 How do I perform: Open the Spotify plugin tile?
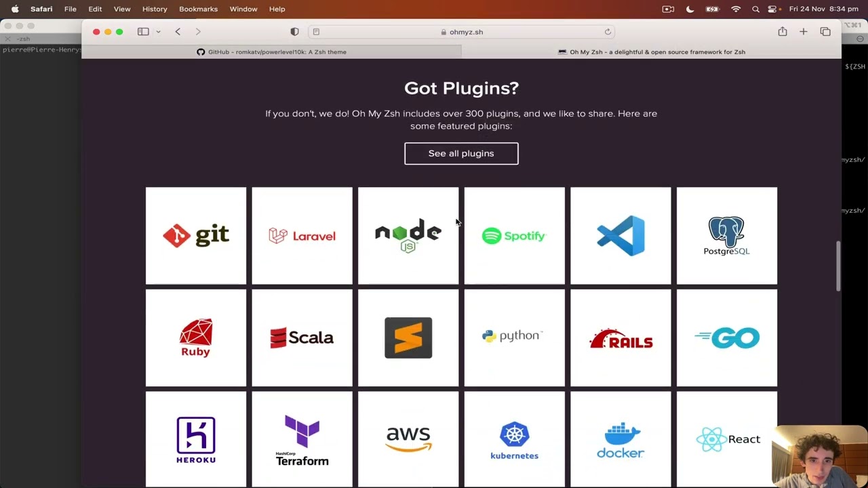click(x=514, y=236)
